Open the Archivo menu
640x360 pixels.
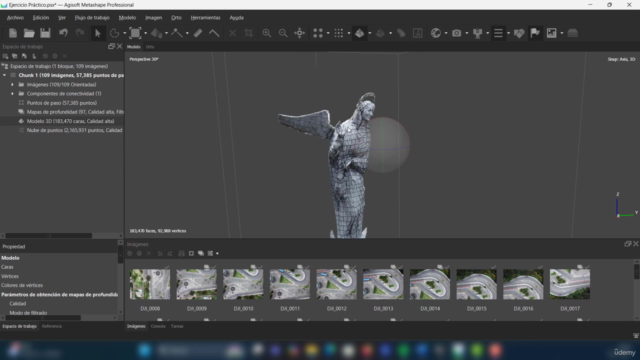click(x=15, y=18)
